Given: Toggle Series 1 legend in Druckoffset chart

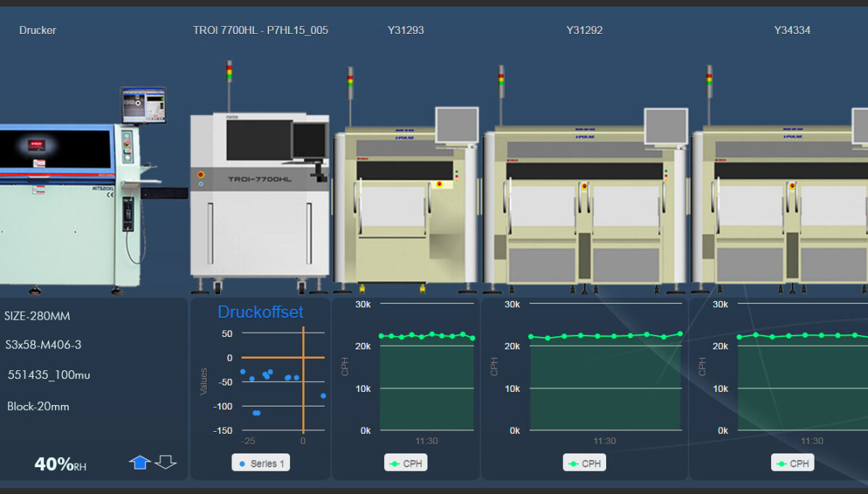Looking at the screenshot, I should [261, 463].
